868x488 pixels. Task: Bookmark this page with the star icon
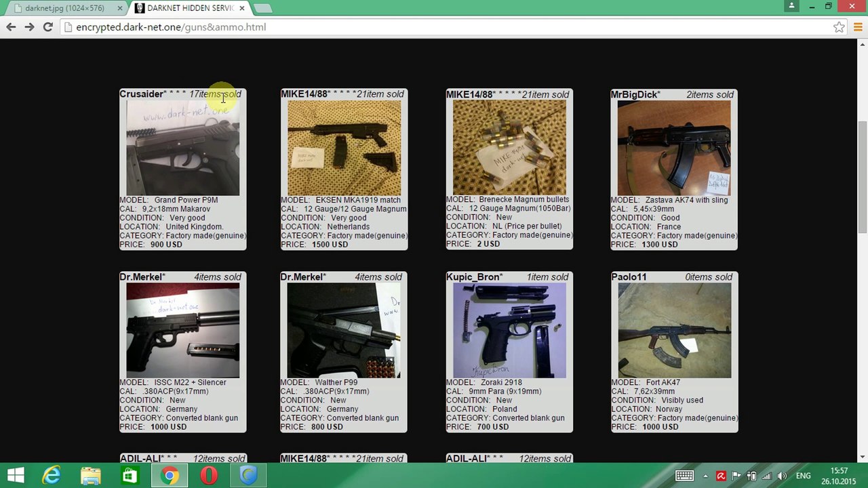tap(839, 27)
